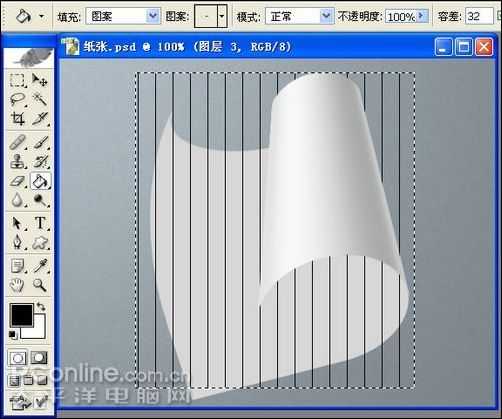Switch to Full Screen mode

(43, 380)
